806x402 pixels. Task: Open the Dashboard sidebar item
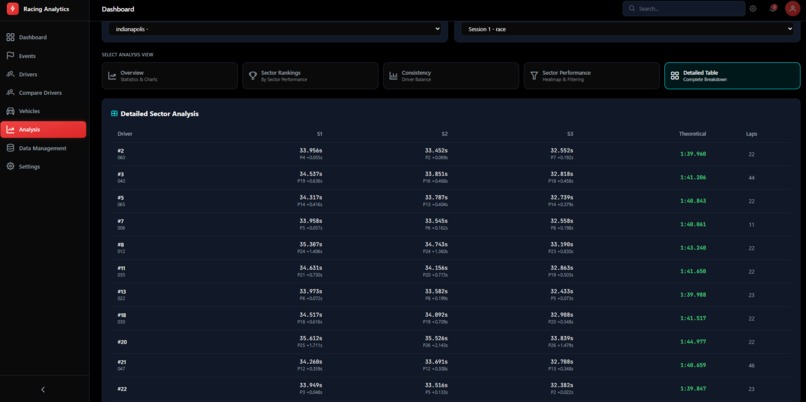(43, 37)
